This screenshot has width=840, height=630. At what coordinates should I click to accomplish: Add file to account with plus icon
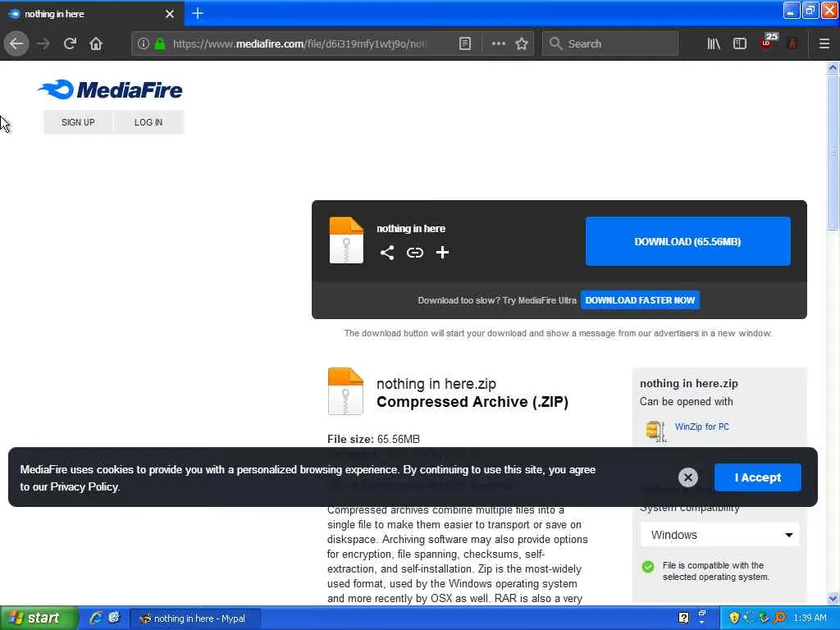click(442, 253)
